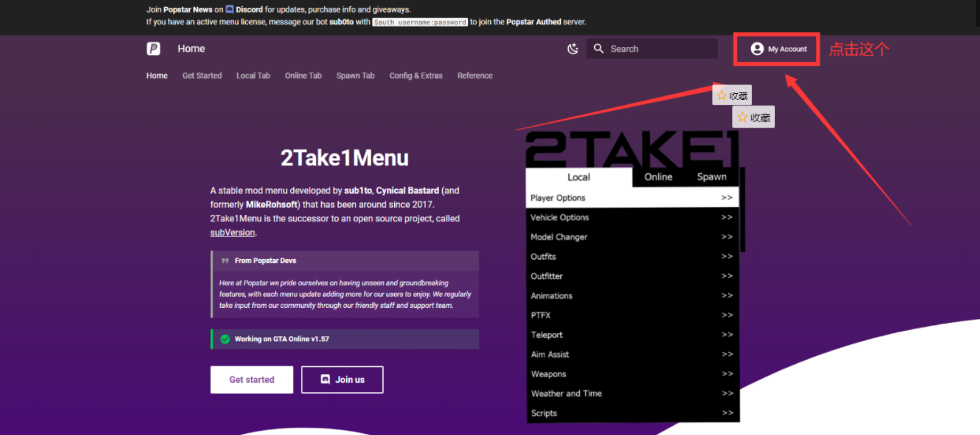Open Outfitter menu row
The image size is (980, 435).
tap(633, 276)
